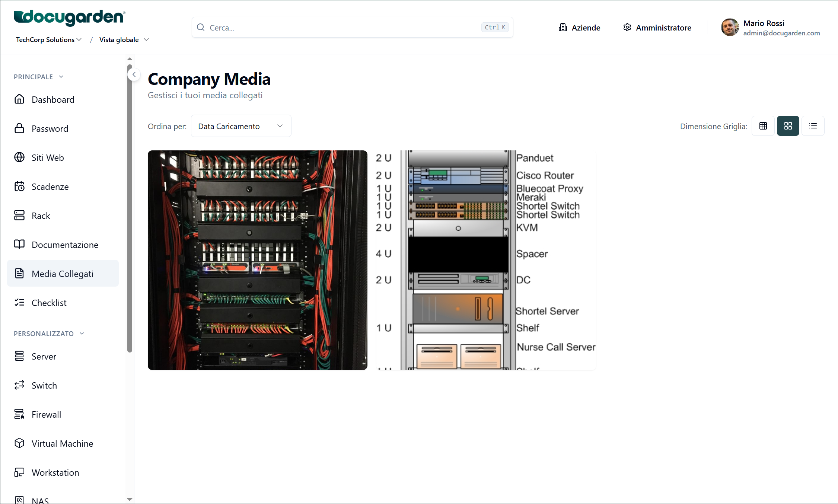Open the Switch sidebar entry
This screenshot has width=838, height=504.
click(x=63, y=385)
